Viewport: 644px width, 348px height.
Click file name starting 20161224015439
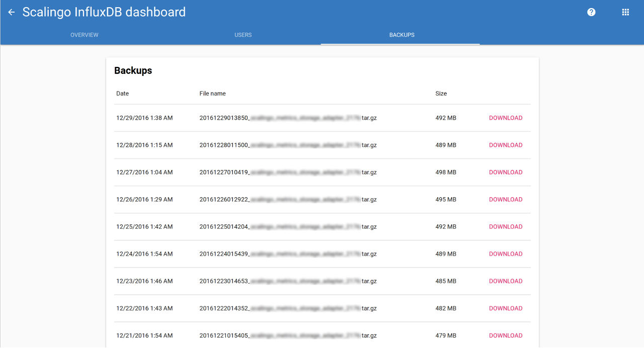pyautogui.click(x=288, y=254)
